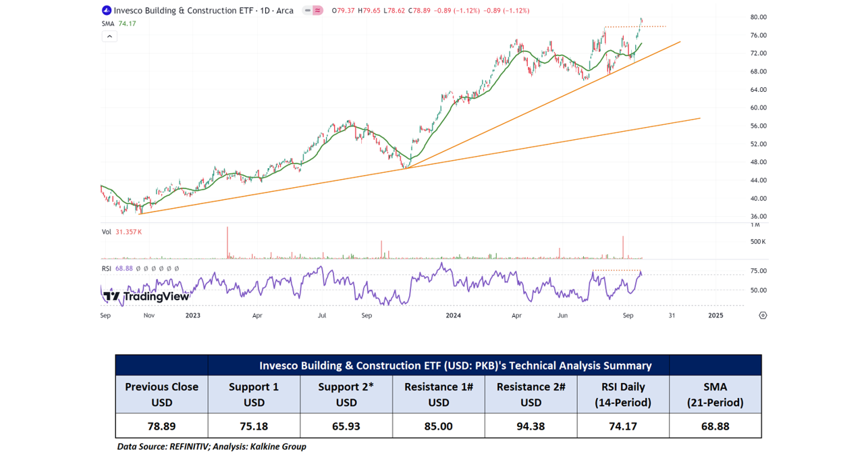868x454 pixels.
Task: Toggle the pink approximately-equal indicator button
Action: coord(318,11)
